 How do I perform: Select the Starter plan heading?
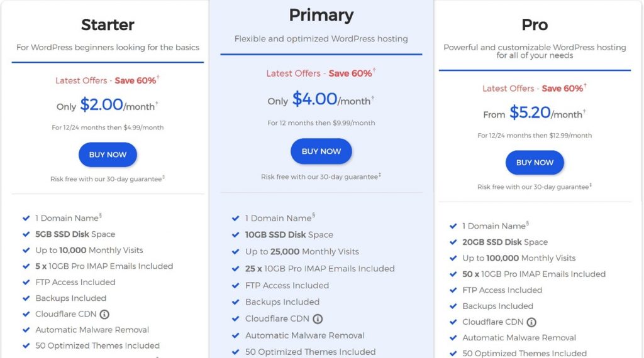pyautogui.click(x=108, y=25)
